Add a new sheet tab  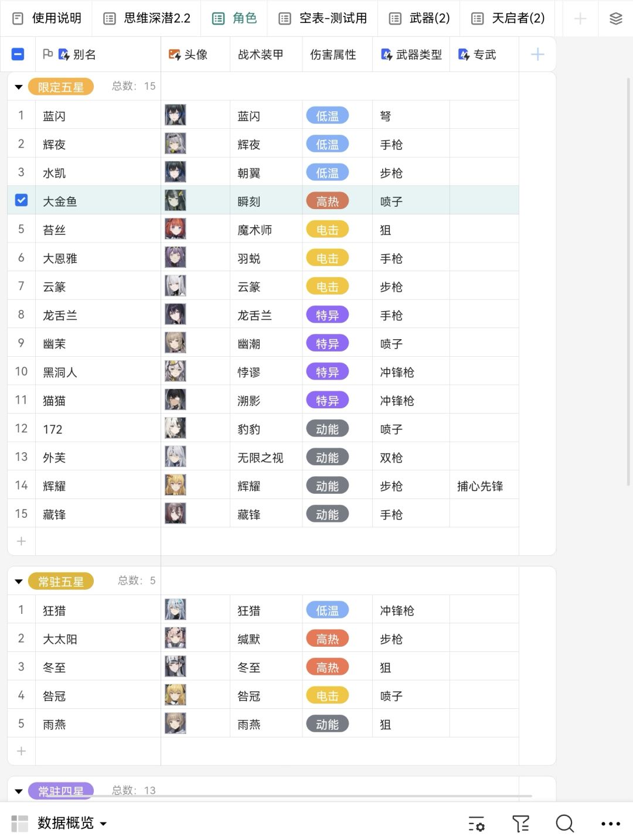(x=580, y=18)
